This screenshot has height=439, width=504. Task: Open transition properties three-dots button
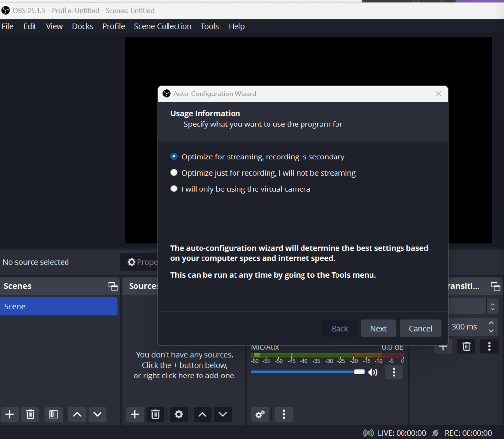(x=489, y=346)
